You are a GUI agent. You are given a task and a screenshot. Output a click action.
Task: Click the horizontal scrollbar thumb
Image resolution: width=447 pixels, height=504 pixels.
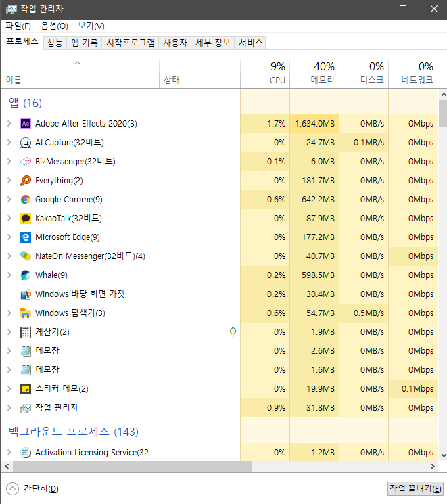(132, 466)
